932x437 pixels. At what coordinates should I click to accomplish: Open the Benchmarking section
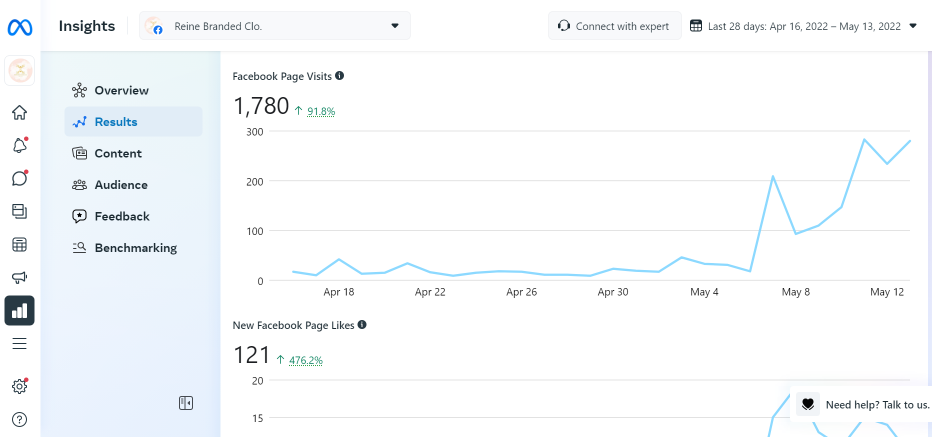pos(135,248)
